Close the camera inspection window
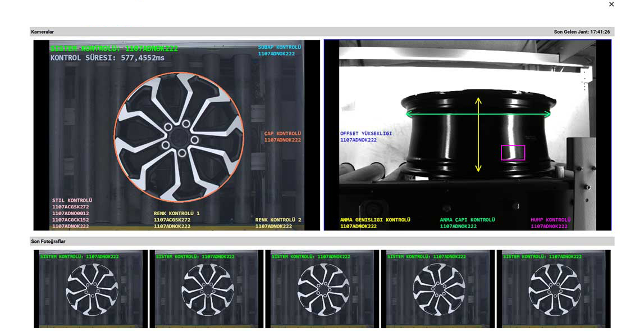Screen dimensions: 644x331 [x=611, y=4]
